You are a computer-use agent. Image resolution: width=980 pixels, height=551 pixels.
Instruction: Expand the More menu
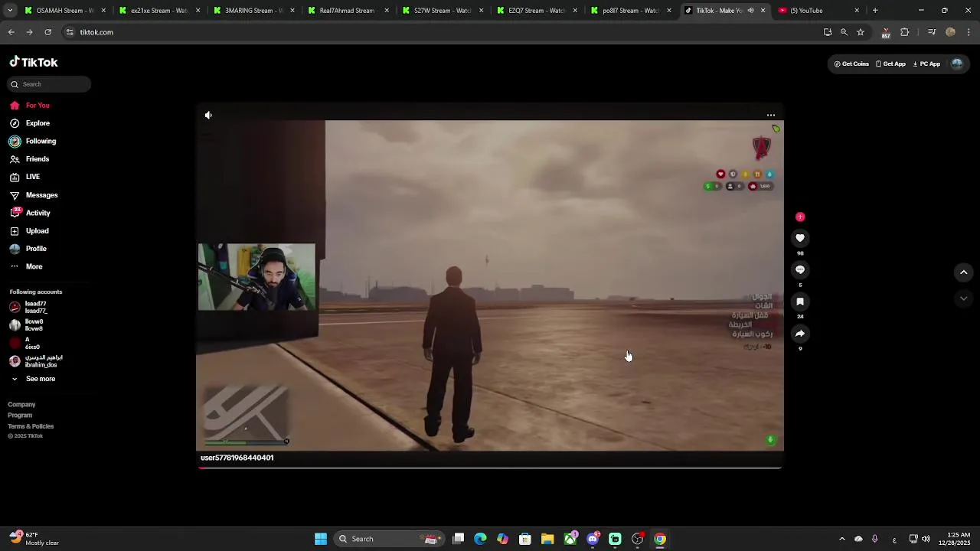coord(26,266)
